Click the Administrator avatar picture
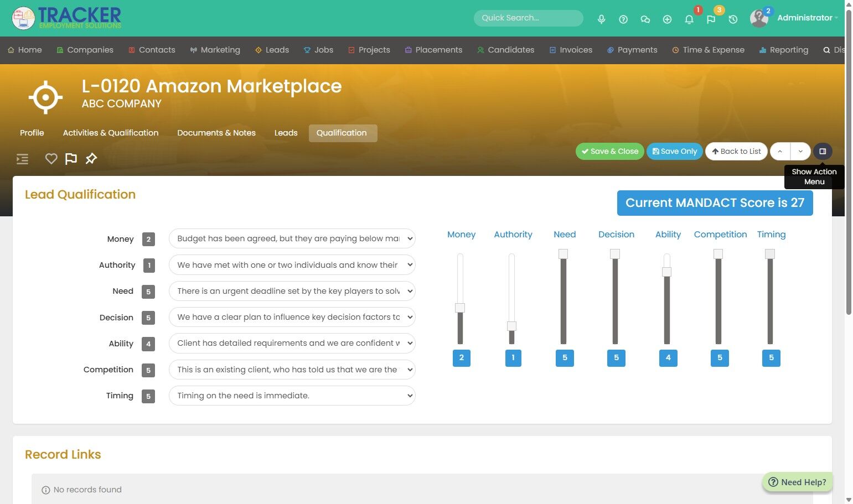 (759, 18)
